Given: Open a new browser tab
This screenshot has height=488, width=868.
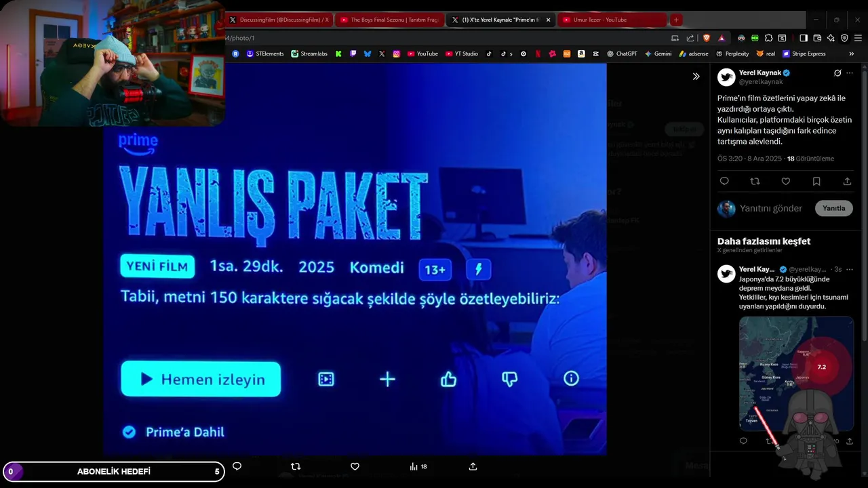Looking at the screenshot, I should (676, 20).
